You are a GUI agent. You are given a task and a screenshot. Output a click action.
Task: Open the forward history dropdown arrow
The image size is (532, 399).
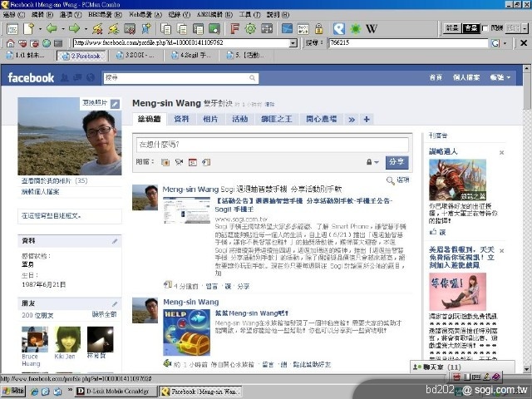[x=86, y=29]
